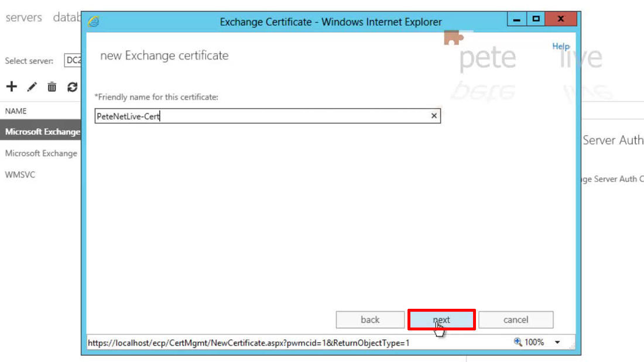Open the Help link
The height and width of the screenshot is (362, 644).
[561, 46]
